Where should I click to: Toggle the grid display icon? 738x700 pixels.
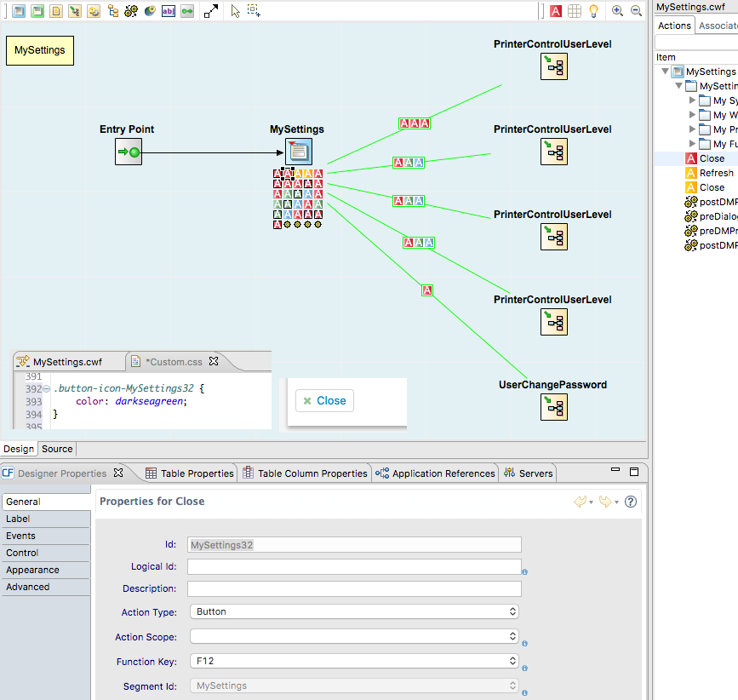tap(575, 11)
